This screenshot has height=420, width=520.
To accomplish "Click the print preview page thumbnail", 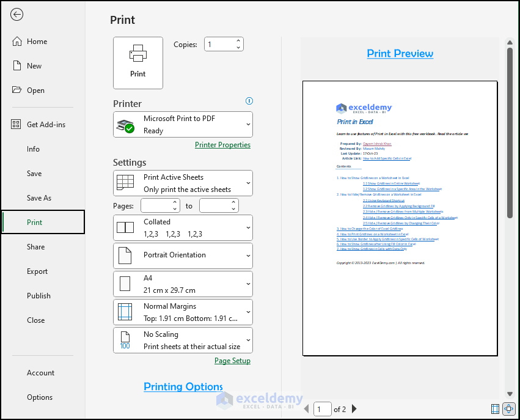I will point(400,218).
